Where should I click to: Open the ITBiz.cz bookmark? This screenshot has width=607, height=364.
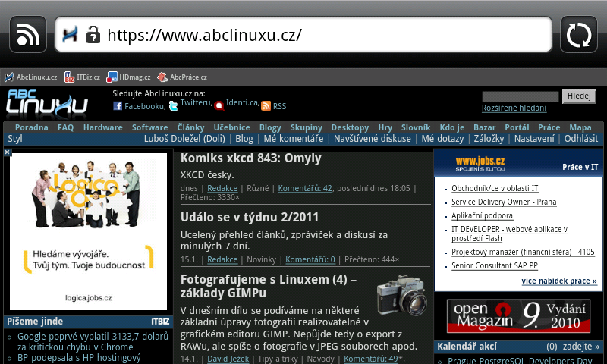82,77
